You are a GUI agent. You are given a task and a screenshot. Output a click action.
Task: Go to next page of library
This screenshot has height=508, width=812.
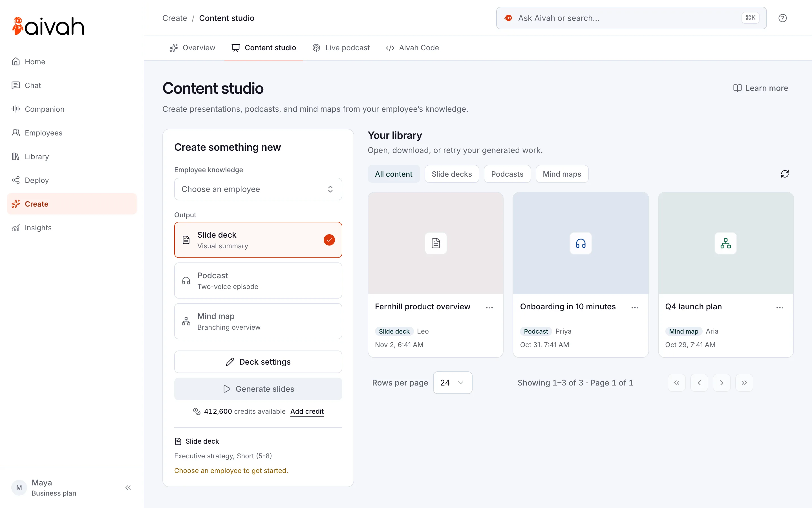(722, 383)
